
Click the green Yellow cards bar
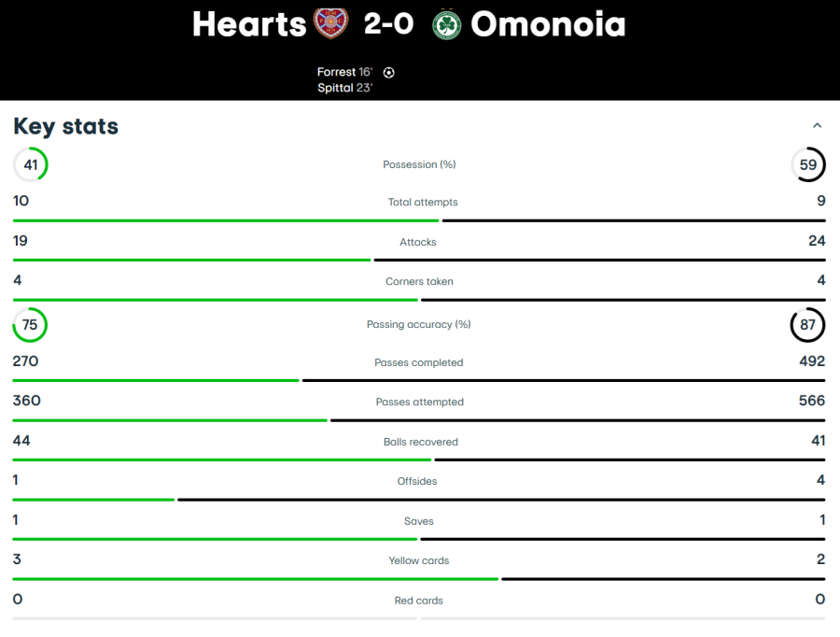click(256, 579)
